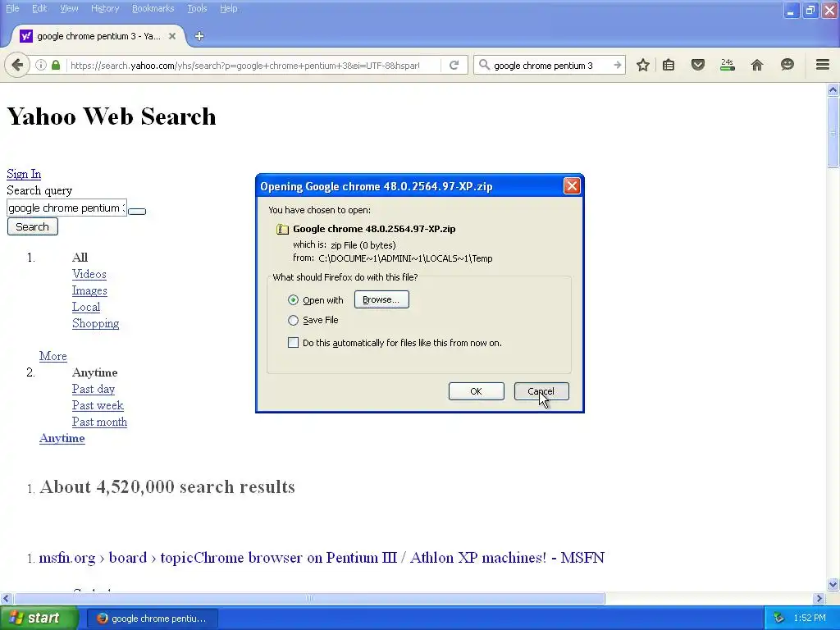Open the Bookmarks menu
Image resolution: width=840 pixels, height=630 pixels.
coord(153,8)
